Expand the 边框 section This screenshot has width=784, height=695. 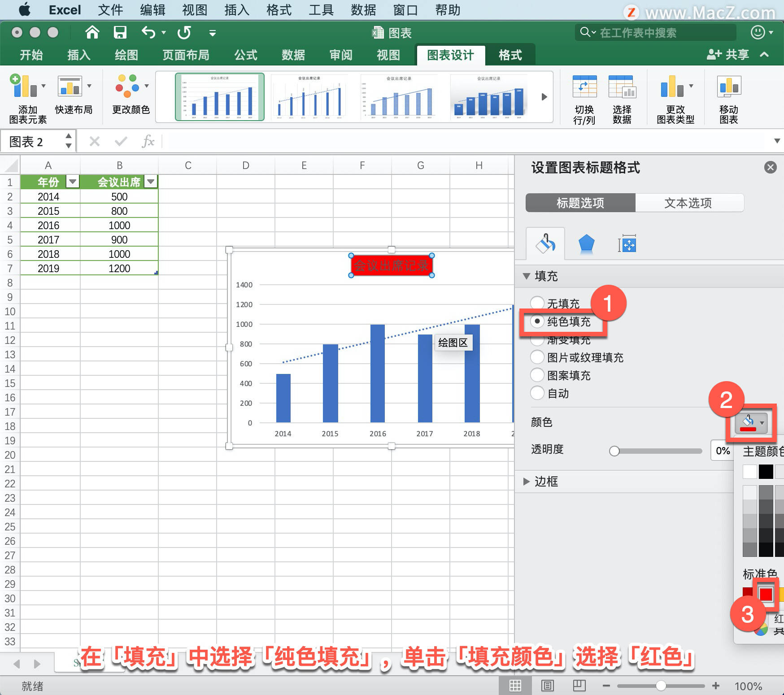pos(527,481)
